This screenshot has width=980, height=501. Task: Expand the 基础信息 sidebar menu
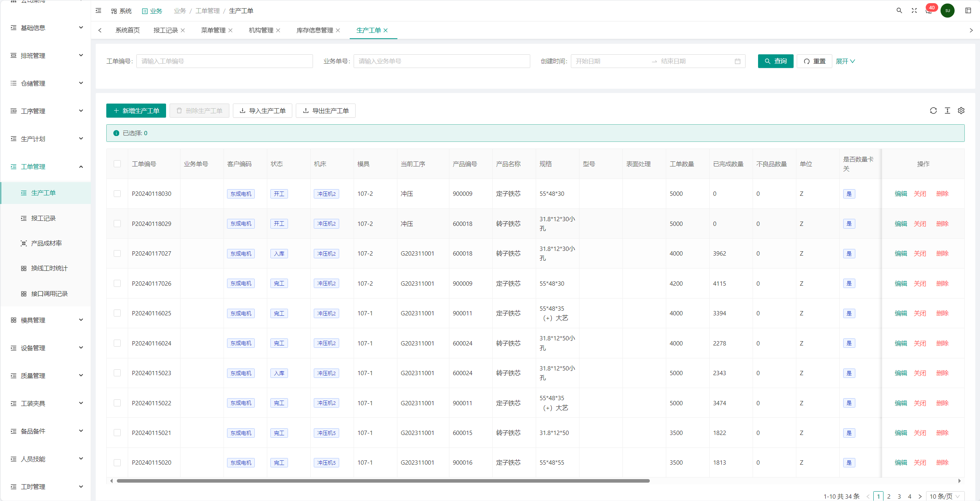46,28
